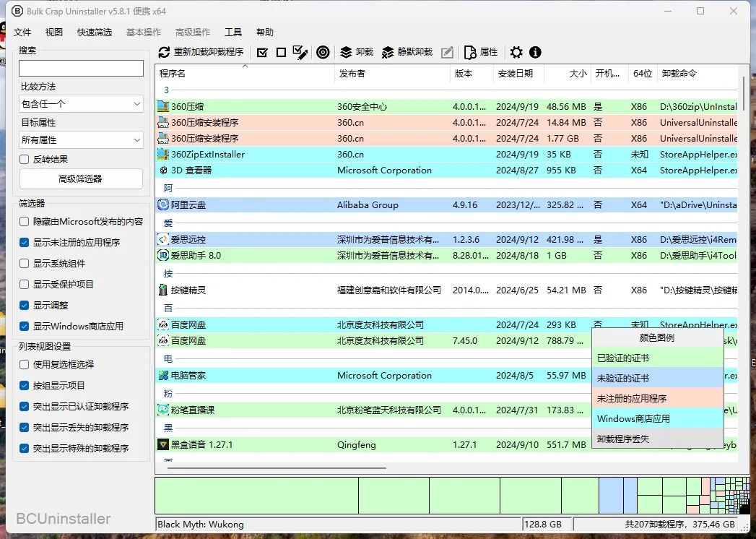Click the deselect all empty box icon
Image resolution: width=756 pixels, height=539 pixels.
click(281, 52)
